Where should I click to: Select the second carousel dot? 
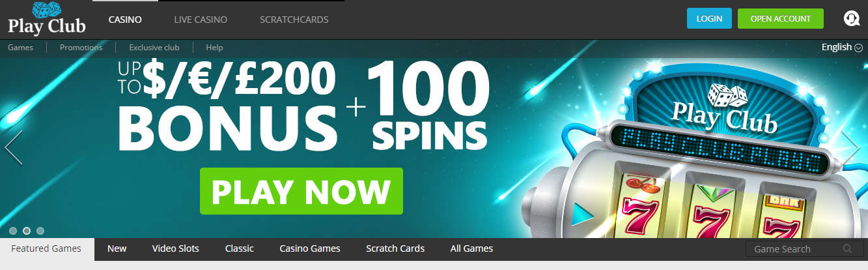point(27,230)
